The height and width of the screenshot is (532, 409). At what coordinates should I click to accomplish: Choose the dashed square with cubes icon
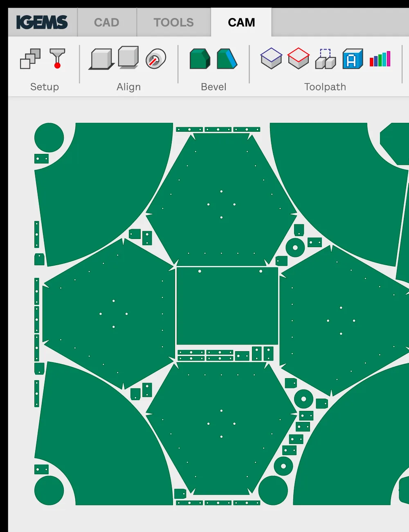tap(326, 59)
